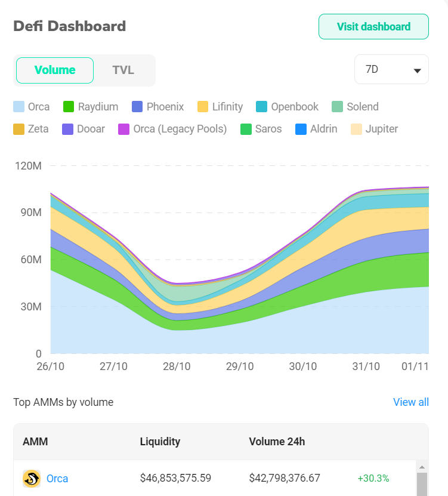Toggle the Raydium legend swatch

click(69, 107)
